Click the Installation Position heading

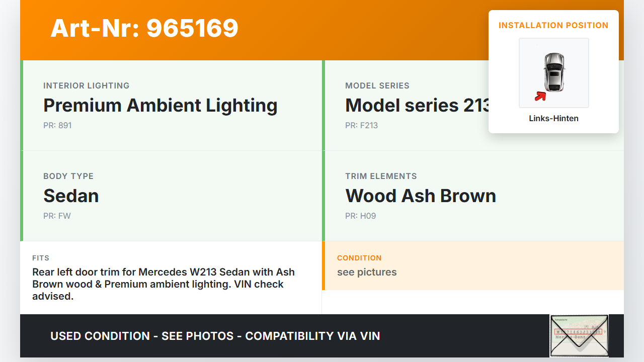[x=553, y=26]
